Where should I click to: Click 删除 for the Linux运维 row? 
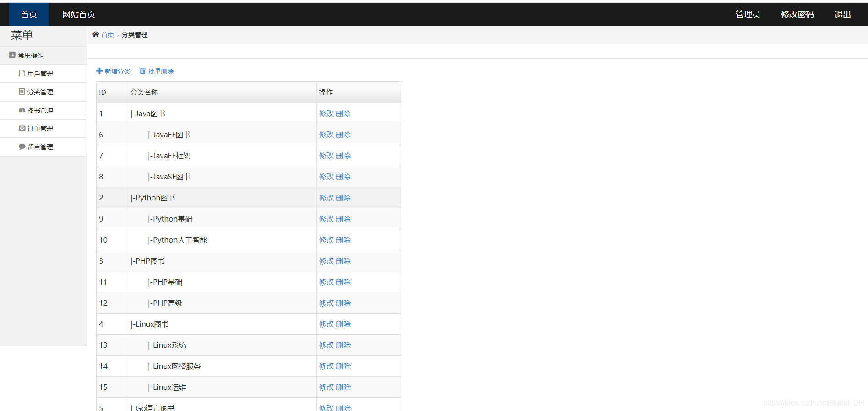click(343, 387)
